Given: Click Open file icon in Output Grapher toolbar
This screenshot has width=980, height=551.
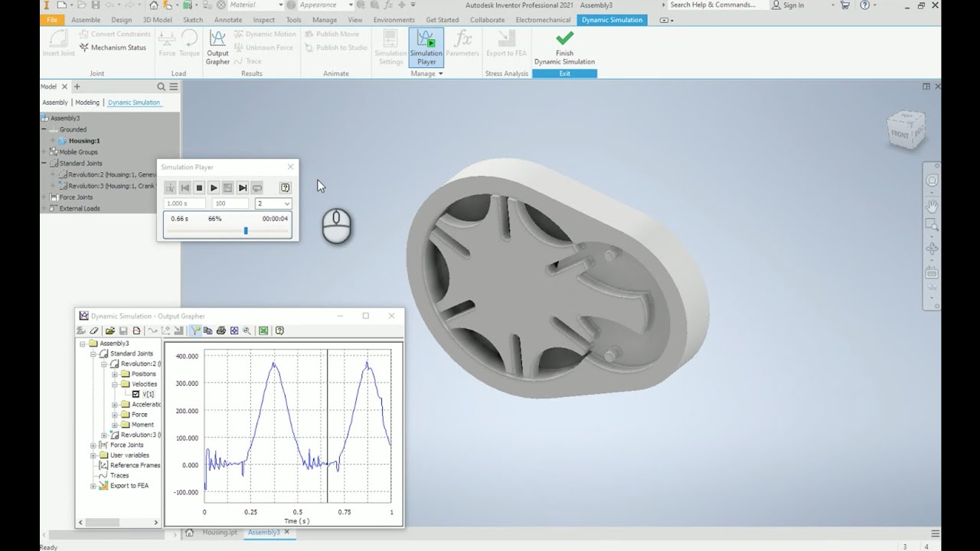Looking at the screenshot, I should point(110,331).
